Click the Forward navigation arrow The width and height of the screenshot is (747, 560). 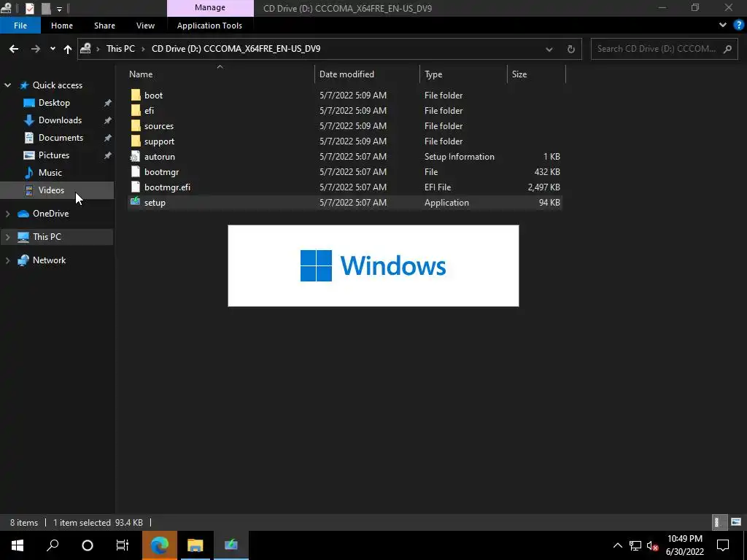[x=35, y=49]
